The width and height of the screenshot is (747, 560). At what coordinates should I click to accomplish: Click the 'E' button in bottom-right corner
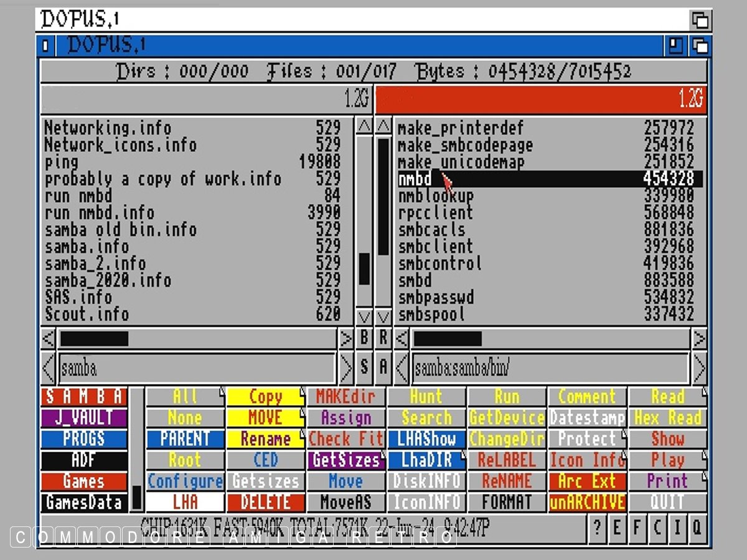617,528
